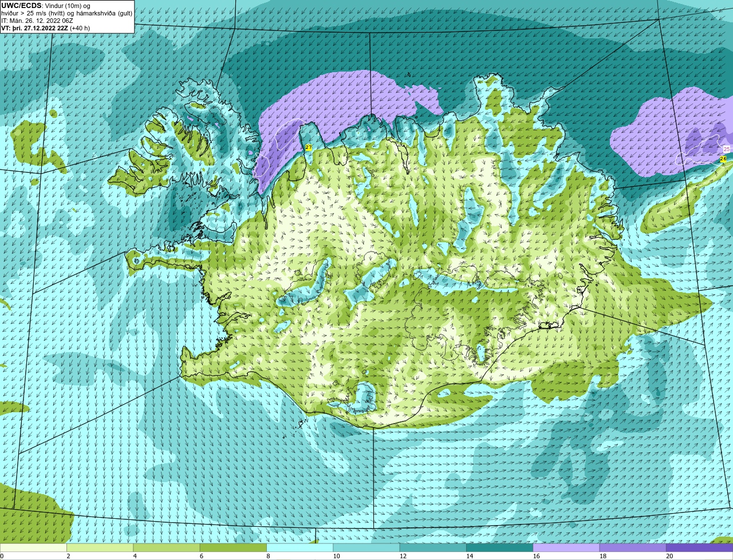The height and width of the screenshot is (560, 733).
Task: Click the "VT: þri. 27.12.2022 22Z" valid time
Action: point(34,28)
